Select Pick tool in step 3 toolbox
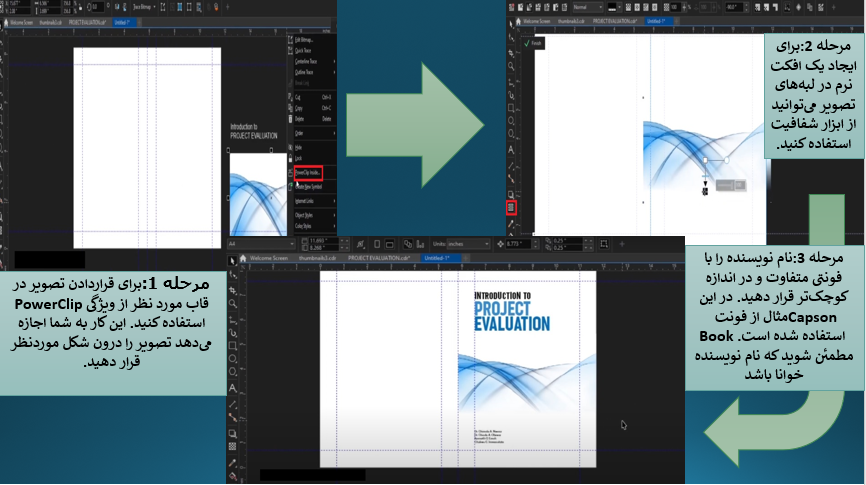Viewport: 866px width, 485px height. coord(233,261)
